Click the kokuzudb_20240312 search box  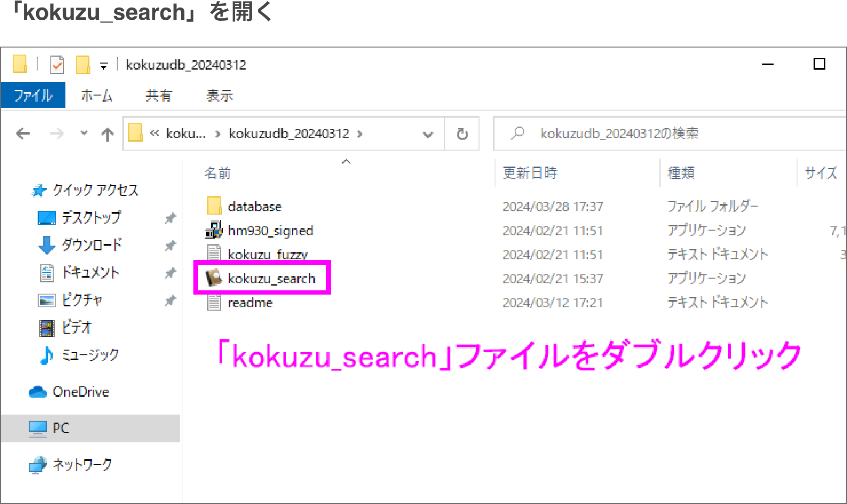click(x=670, y=134)
